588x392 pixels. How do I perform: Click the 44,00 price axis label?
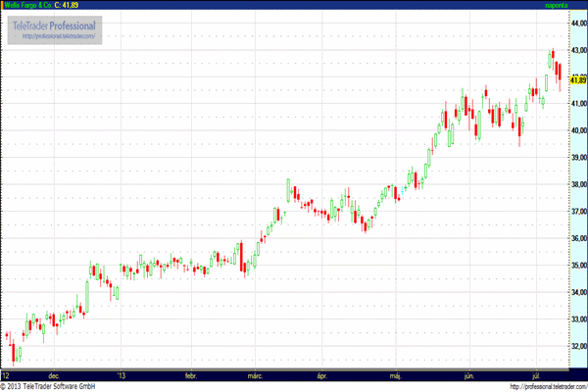coord(578,22)
